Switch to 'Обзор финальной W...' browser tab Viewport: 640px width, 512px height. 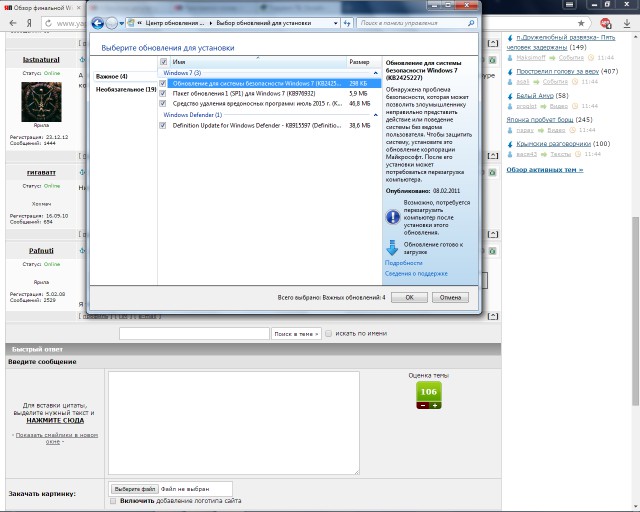click(39, 8)
